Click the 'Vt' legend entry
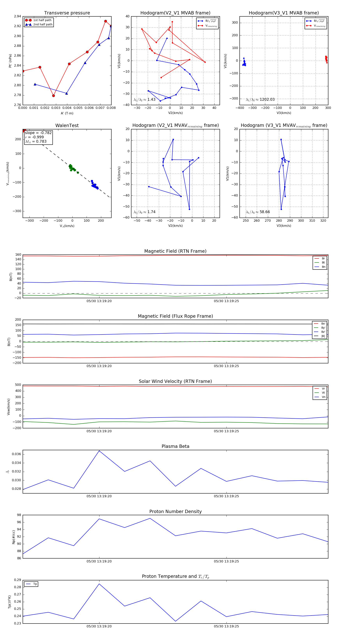This screenshot has height=644, width=351. pyautogui.click(x=320, y=393)
